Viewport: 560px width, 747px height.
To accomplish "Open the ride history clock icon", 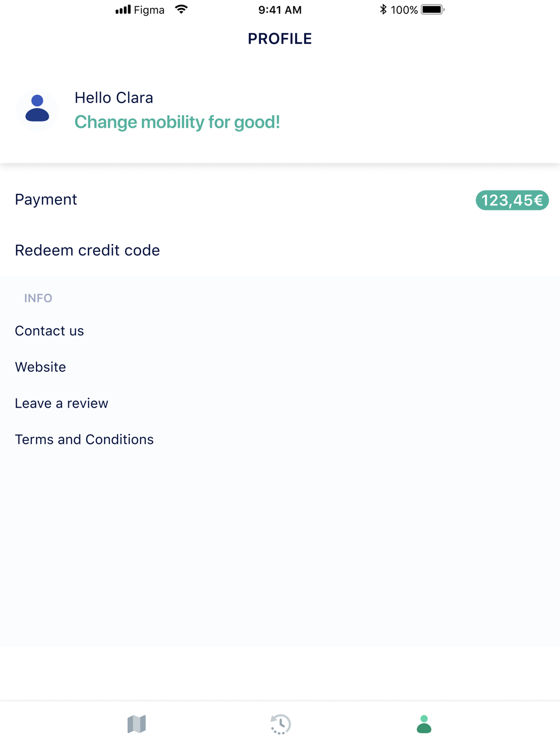I will click(x=280, y=724).
